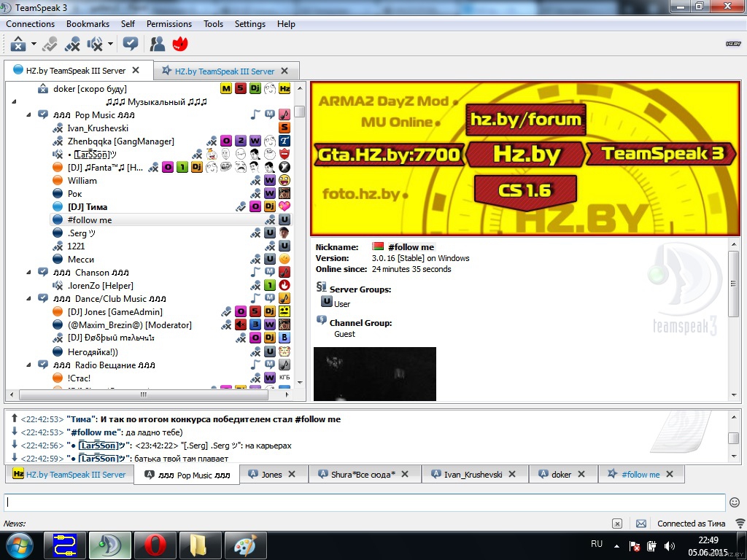The image size is (747, 560).
Task: Click the flag icon beside the #follow me nickname
Action: [x=378, y=246]
